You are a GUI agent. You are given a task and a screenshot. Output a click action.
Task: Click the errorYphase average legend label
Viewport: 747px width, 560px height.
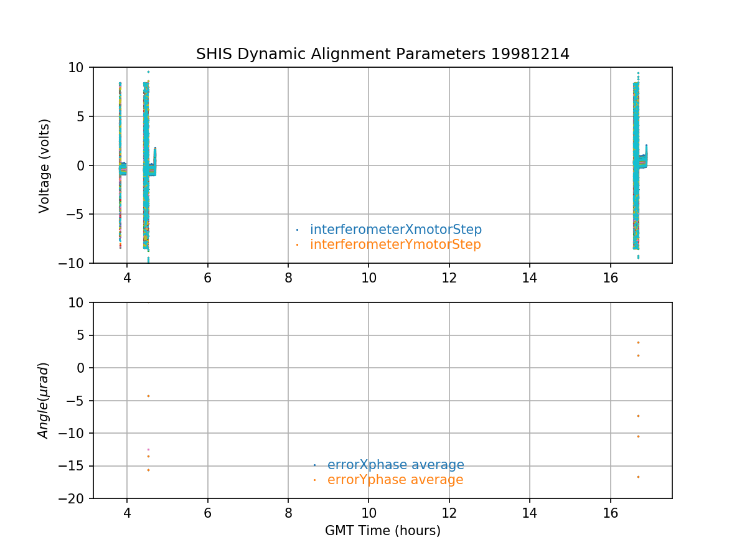(395, 480)
